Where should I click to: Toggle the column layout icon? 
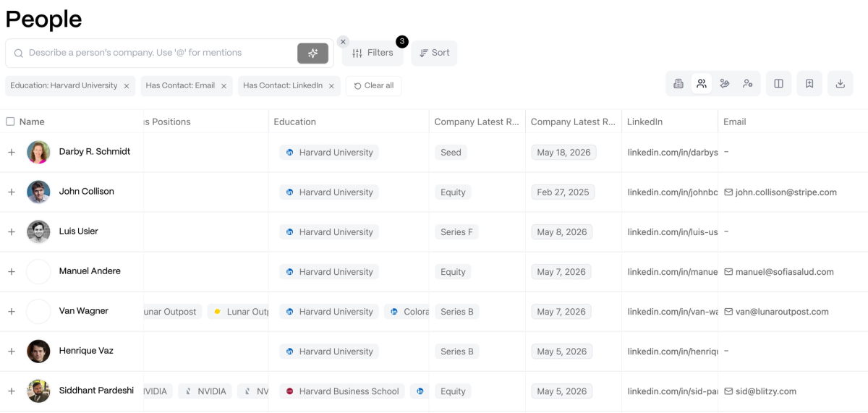tap(779, 84)
